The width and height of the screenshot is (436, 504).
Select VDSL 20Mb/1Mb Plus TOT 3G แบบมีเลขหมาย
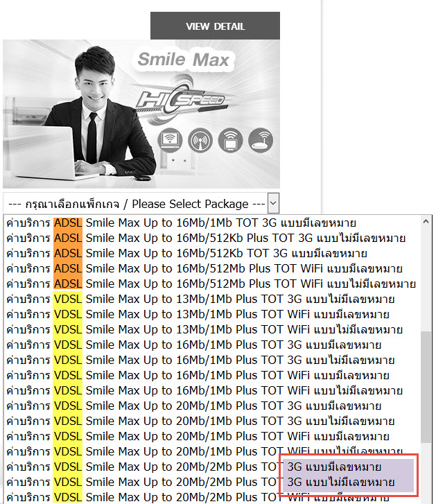pos(212,406)
